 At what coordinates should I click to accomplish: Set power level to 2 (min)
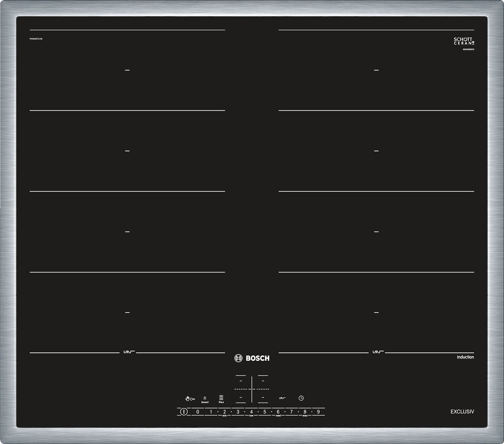click(224, 412)
